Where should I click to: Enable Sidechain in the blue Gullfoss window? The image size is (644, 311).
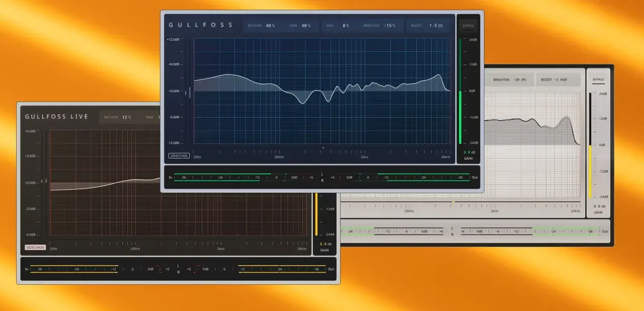coord(179,155)
